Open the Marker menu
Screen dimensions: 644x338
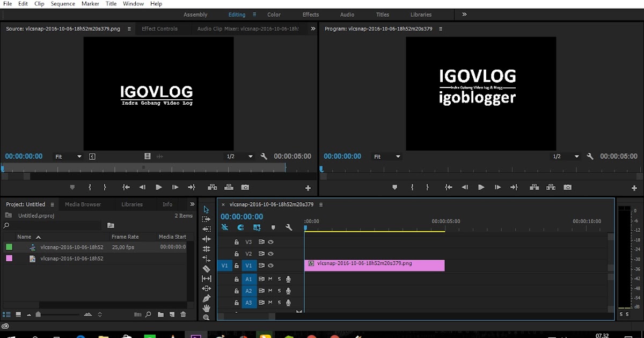90,4
